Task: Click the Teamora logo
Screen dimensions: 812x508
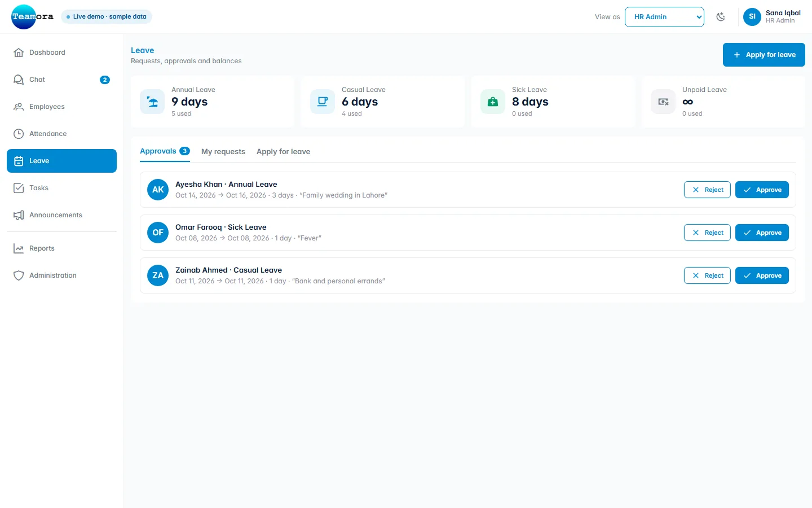Action: coord(32,17)
